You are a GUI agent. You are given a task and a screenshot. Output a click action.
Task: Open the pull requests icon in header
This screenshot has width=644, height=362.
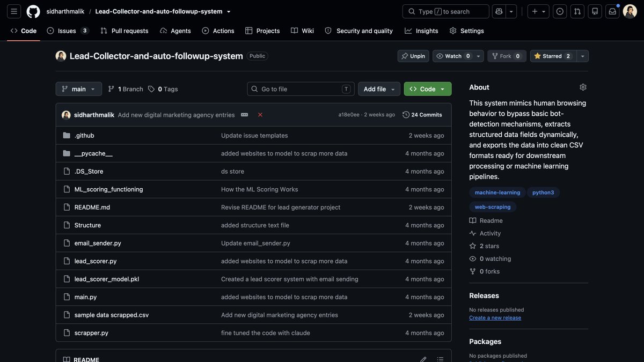pyautogui.click(x=577, y=11)
